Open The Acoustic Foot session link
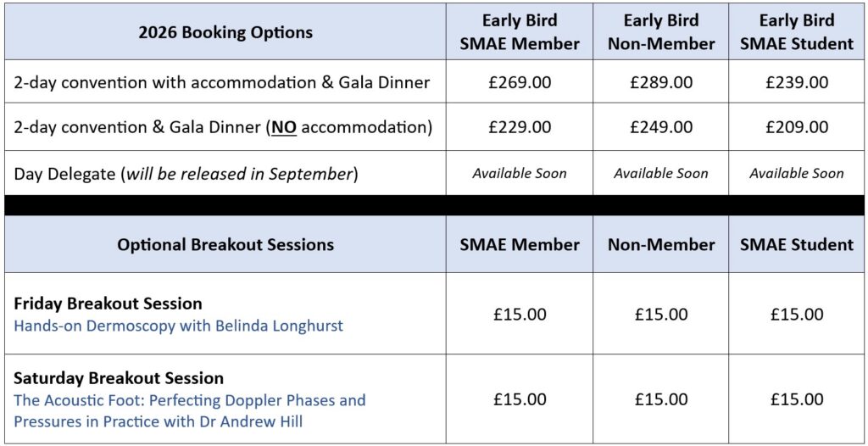868x446 pixels. [189, 410]
